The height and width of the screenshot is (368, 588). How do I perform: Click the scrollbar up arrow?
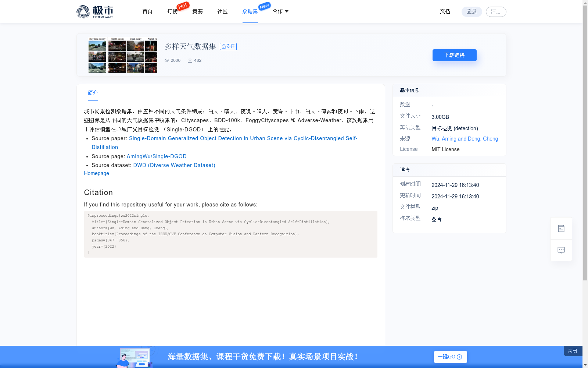click(585, 3)
